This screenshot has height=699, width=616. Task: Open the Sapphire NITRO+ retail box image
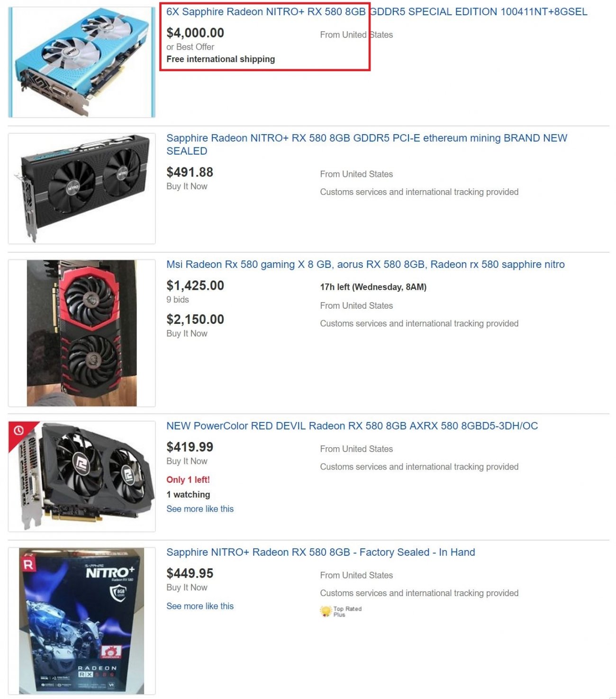click(82, 621)
